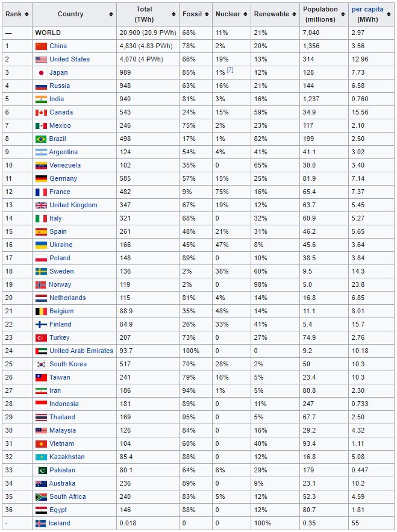Screen dimensions: 397x532
Task: Sort by Renewable column sort arrows
Action: click(294, 14)
